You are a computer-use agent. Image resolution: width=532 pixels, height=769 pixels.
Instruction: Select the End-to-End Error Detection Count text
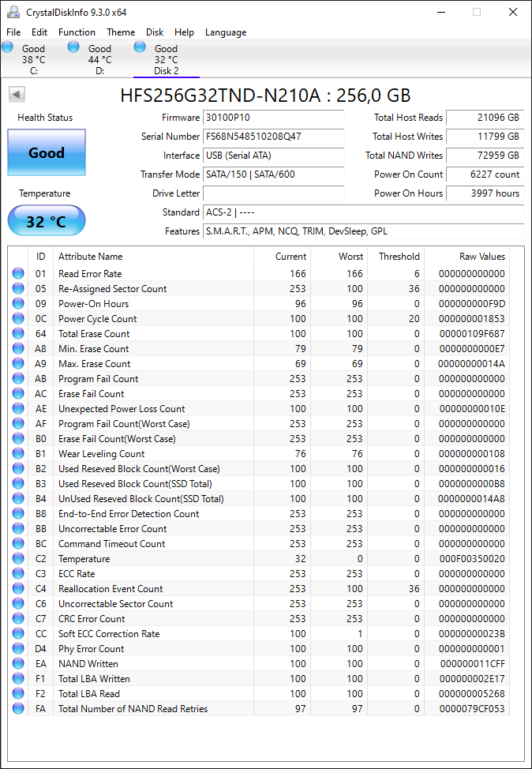tap(129, 513)
